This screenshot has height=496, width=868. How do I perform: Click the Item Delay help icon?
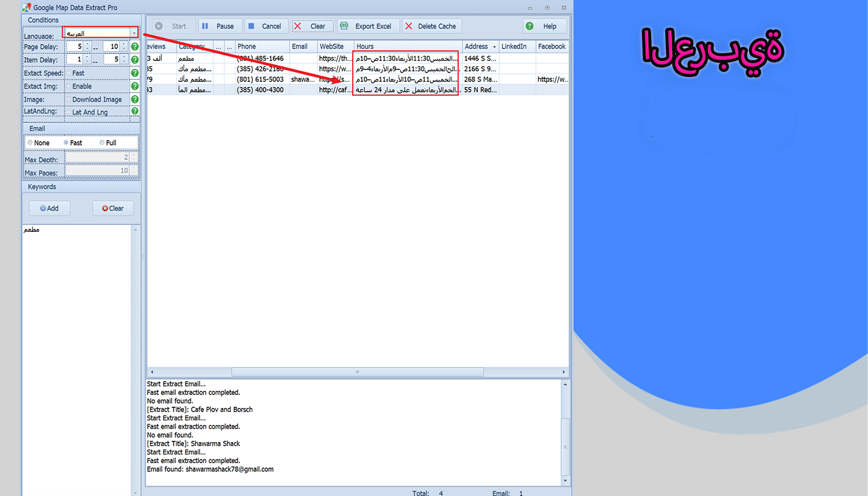(x=135, y=60)
